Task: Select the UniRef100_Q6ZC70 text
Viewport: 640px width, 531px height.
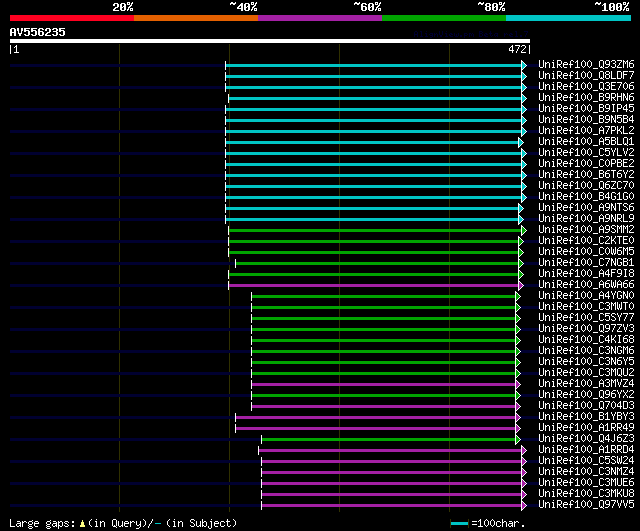Action: click(586, 186)
